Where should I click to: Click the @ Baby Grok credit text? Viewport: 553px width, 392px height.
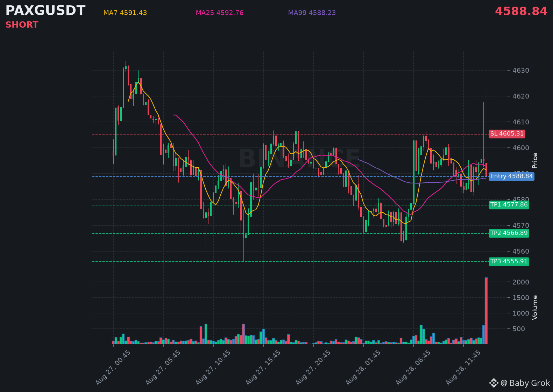525,383
